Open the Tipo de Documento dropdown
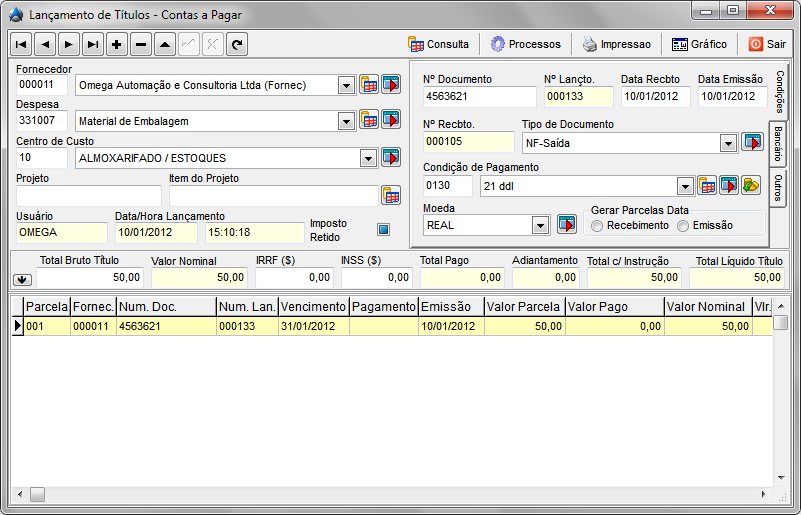The width and height of the screenshot is (801, 515). pyautogui.click(x=728, y=143)
